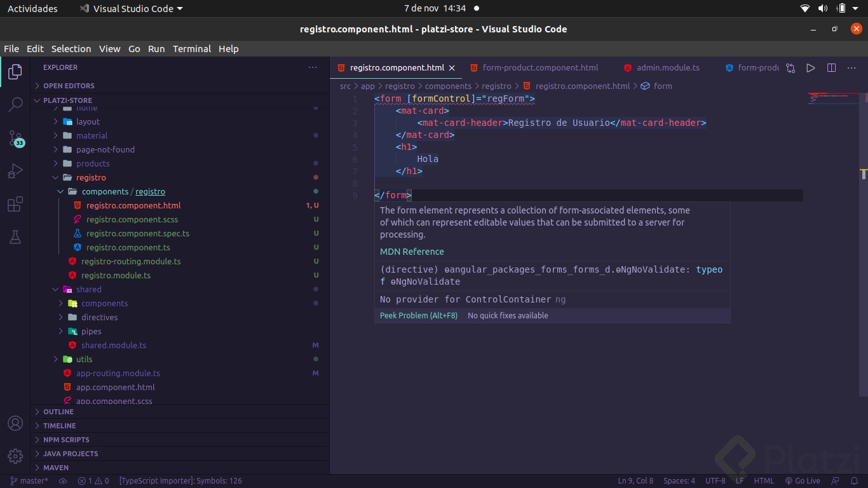868x488 pixels.
Task: Click the UTF-8 encoding selector
Action: pos(715,481)
